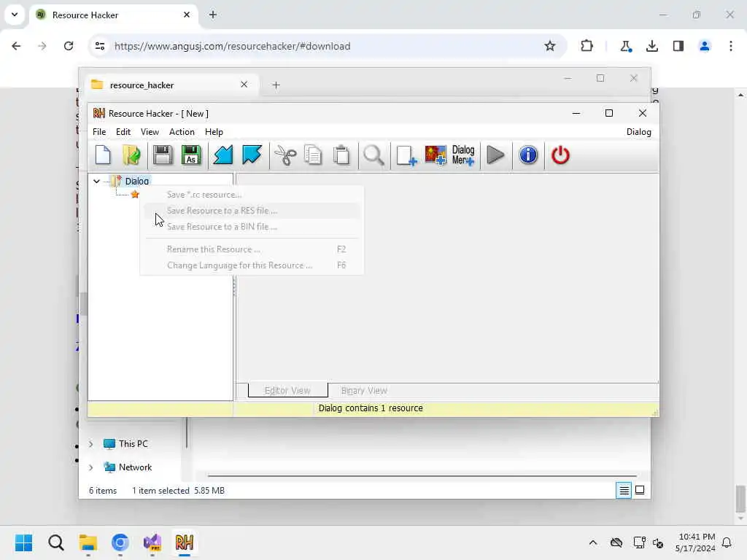Click the blue Info about icon

click(x=528, y=155)
